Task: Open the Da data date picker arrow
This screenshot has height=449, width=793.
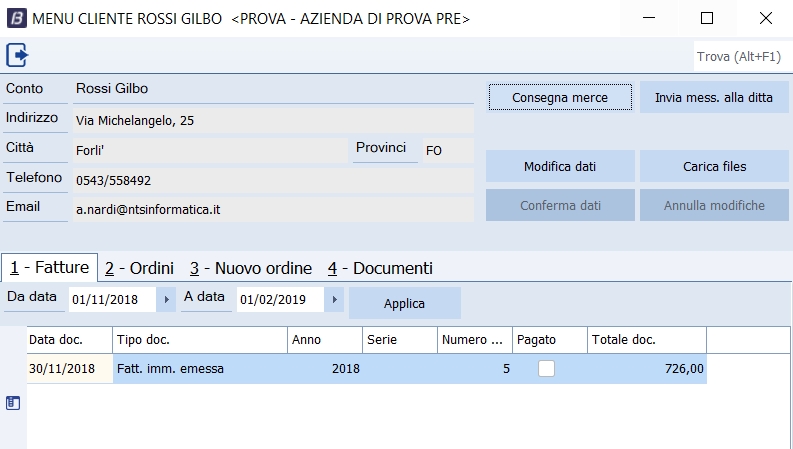Action: (x=167, y=299)
